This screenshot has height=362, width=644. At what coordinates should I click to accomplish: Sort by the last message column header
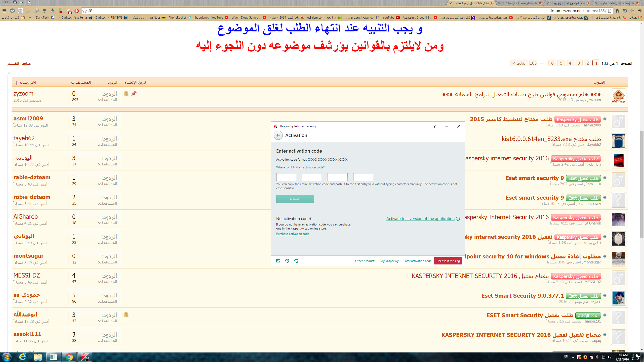tap(26, 82)
